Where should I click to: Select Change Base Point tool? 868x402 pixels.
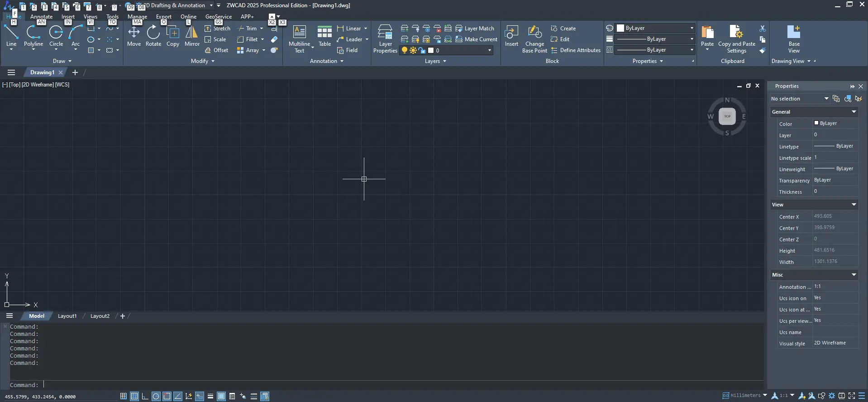[x=534, y=39]
